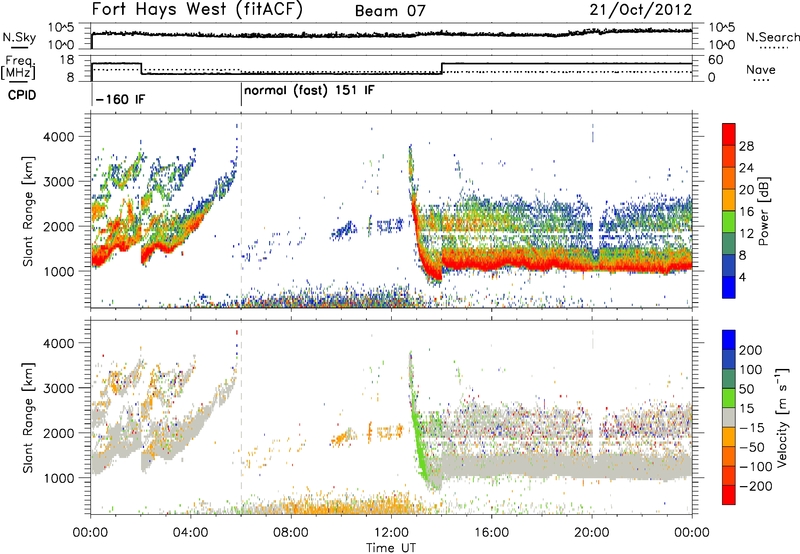Click the '4' power colorbar value
This screenshot has width=800, height=554.
[743, 277]
